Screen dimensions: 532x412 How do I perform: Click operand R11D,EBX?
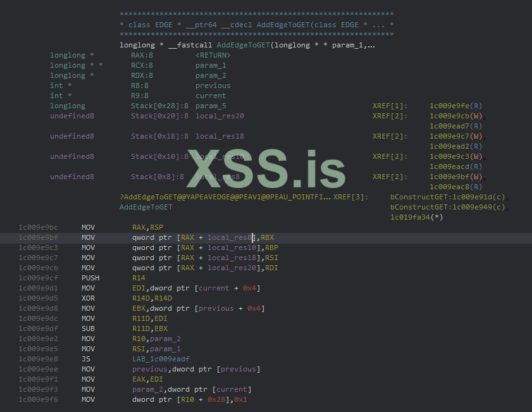coord(150,329)
